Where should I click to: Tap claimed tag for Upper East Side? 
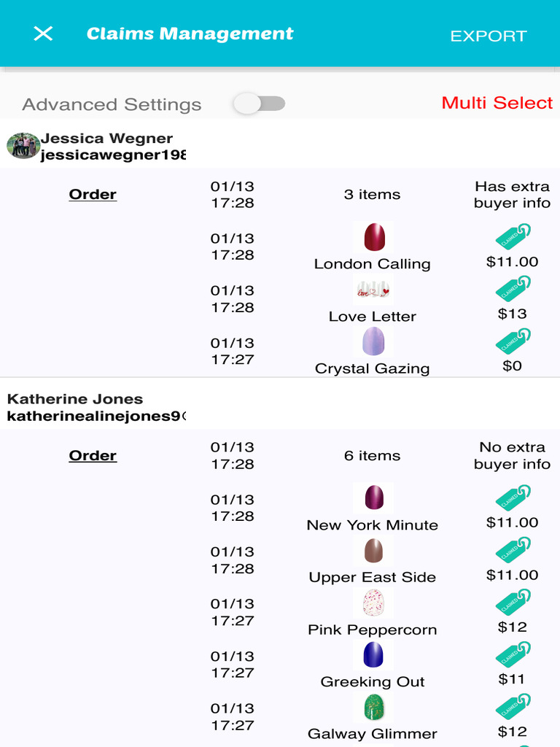point(513,550)
